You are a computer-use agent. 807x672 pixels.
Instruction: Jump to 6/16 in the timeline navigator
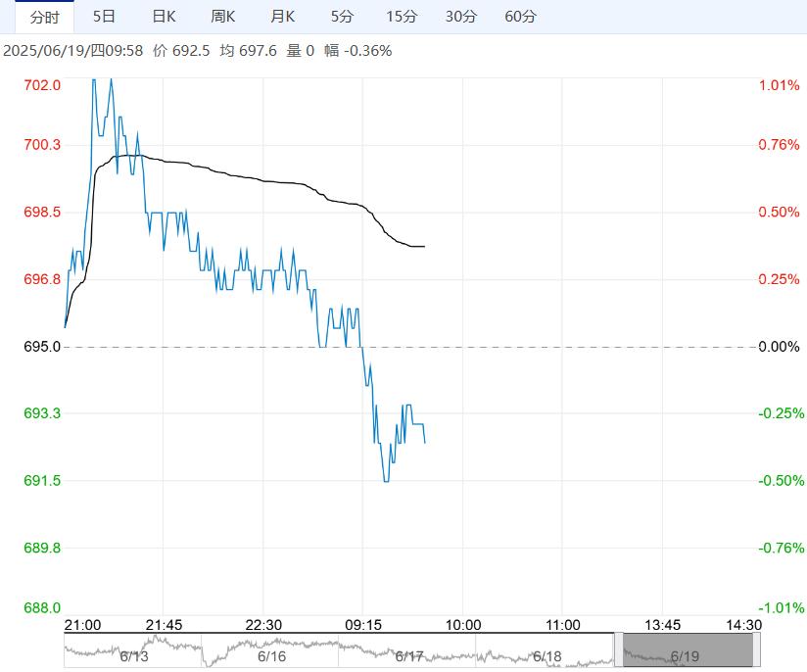click(x=271, y=654)
